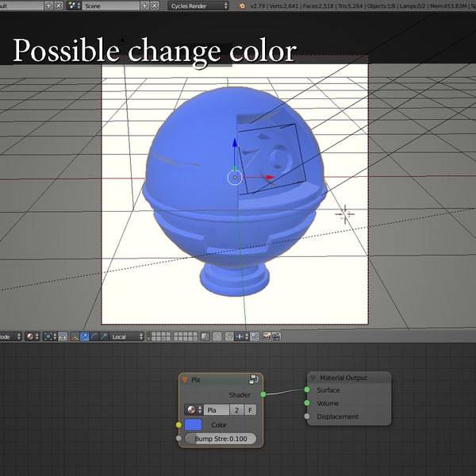The width and height of the screenshot is (476, 476).
Task: Click the user count 2 button on Pla node
Action: tap(236, 410)
